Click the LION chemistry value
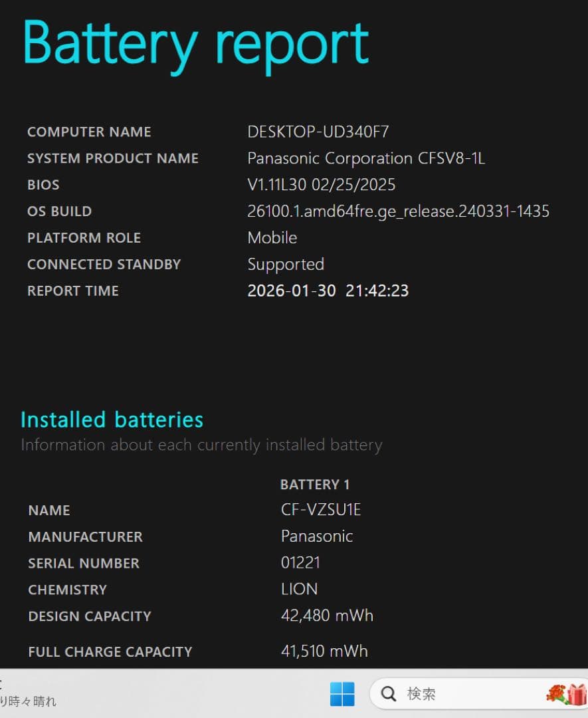 tap(299, 590)
